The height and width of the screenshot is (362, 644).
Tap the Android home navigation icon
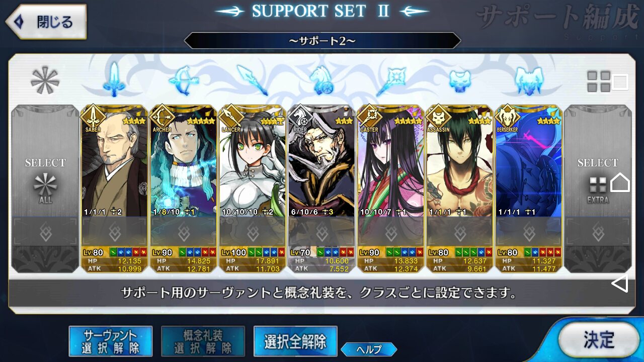(620, 183)
